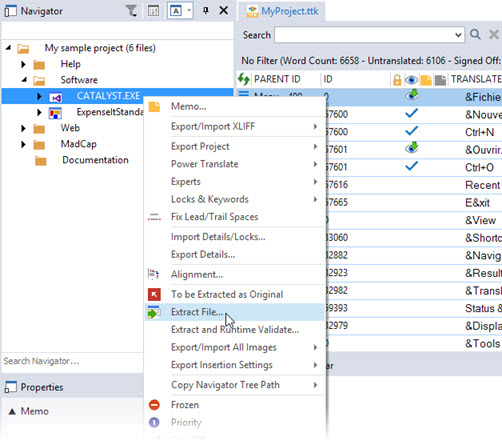Collapse the My sample project root node

pyautogui.click(x=8, y=48)
